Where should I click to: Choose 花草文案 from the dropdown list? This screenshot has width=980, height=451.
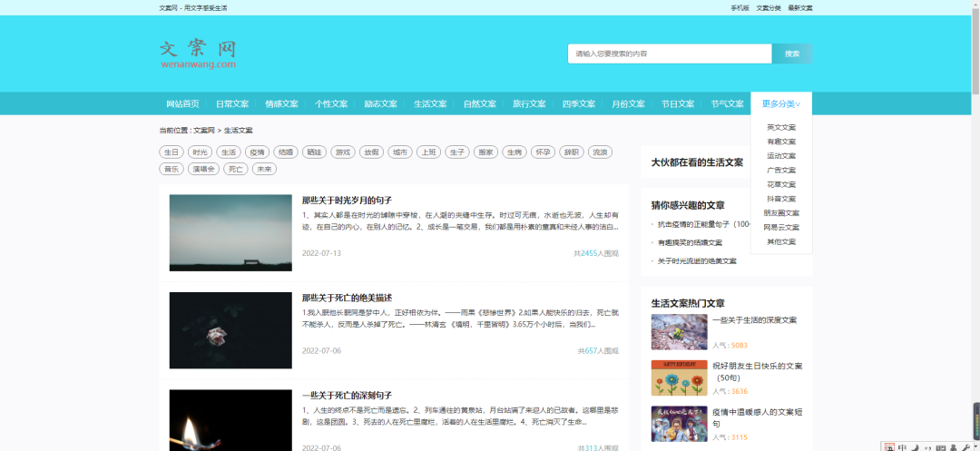[781, 184]
